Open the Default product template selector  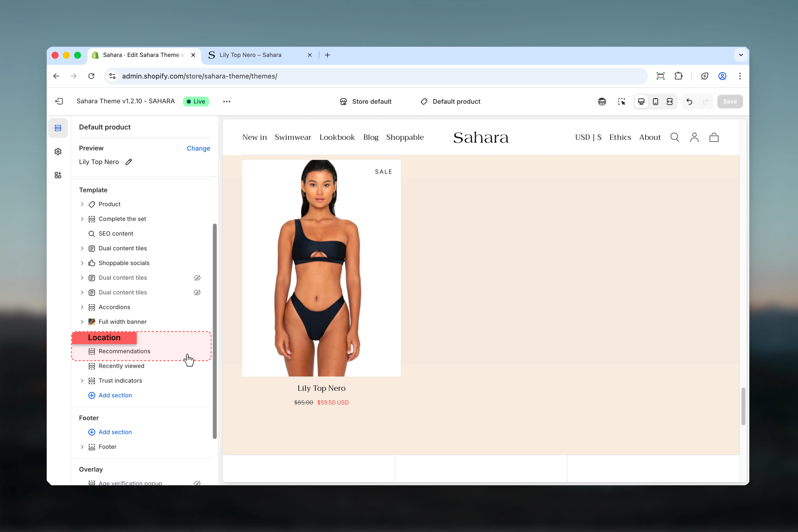coord(450,101)
